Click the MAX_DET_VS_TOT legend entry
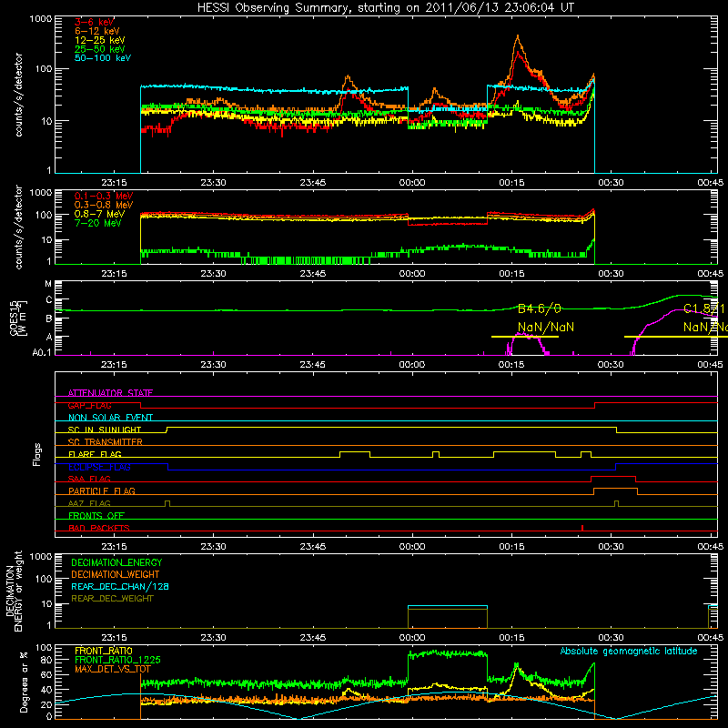728x728 pixels. [x=112, y=669]
